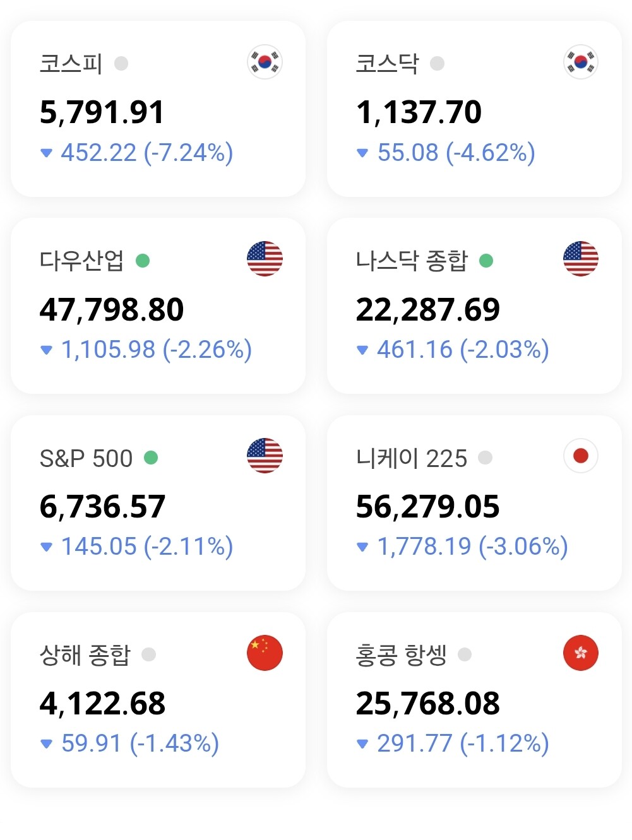Tap the China flag on 상해 종합 card
The height and width of the screenshot is (840, 632).
(265, 653)
